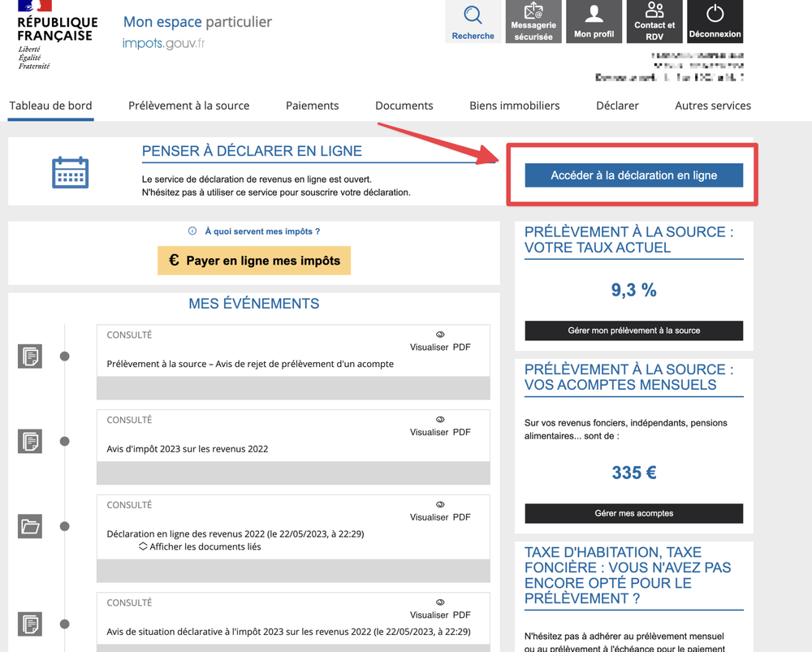This screenshot has height=652, width=812.
Task: Click the document icon beside the Avis de rejet event
Action: pyautogui.click(x=29, y=356)
